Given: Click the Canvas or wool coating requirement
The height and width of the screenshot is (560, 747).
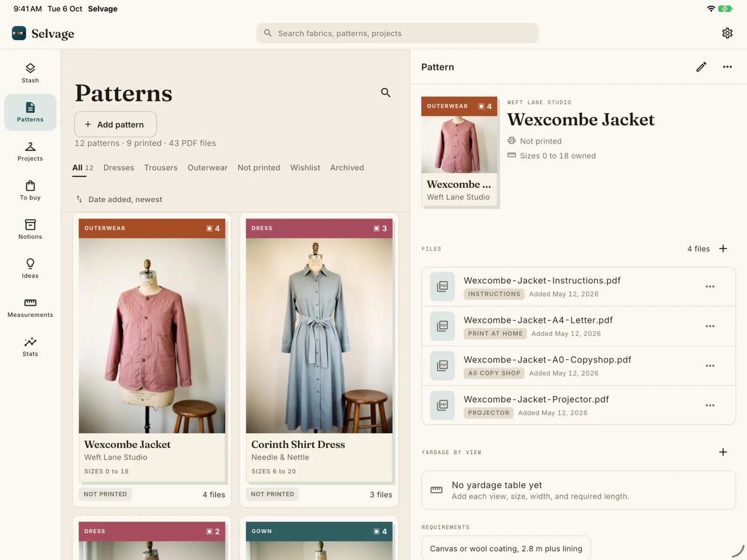Looking at the screenshot, I should click(x=506, y=549).
